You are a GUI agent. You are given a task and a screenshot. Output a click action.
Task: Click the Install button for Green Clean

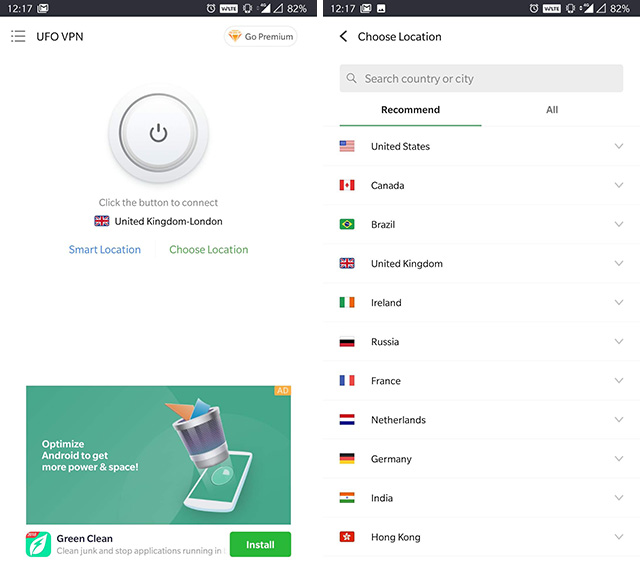pos(260,544)
